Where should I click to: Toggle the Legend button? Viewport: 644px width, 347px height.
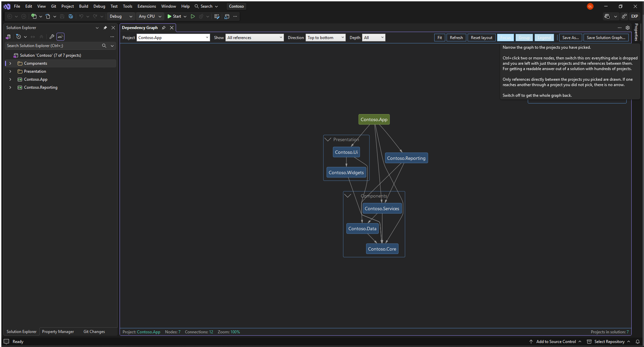544,38
